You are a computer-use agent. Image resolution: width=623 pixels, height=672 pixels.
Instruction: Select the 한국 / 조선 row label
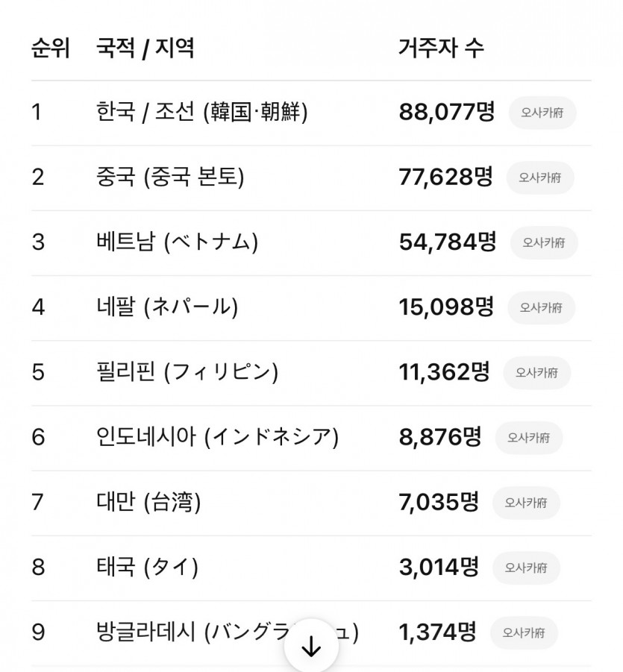coord(201,113)
